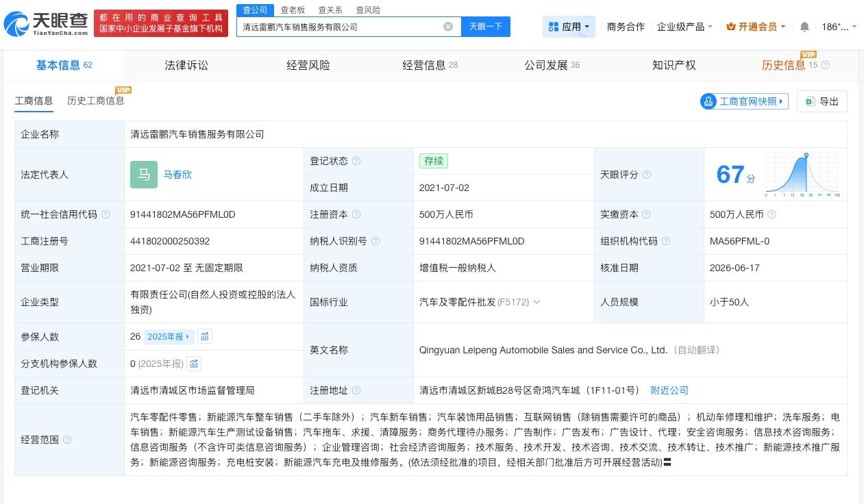The image size is (864, 504).
Task: Click help icon next to 天眼评分
Action: point(646,175)
